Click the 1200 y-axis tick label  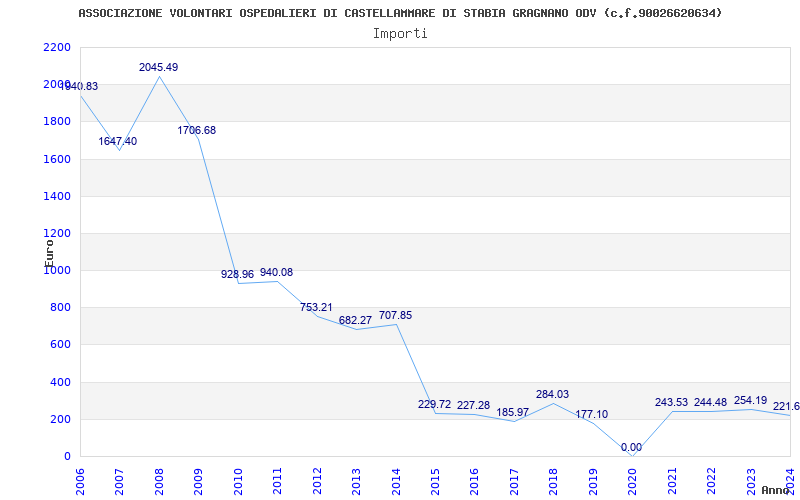(57, 234)
